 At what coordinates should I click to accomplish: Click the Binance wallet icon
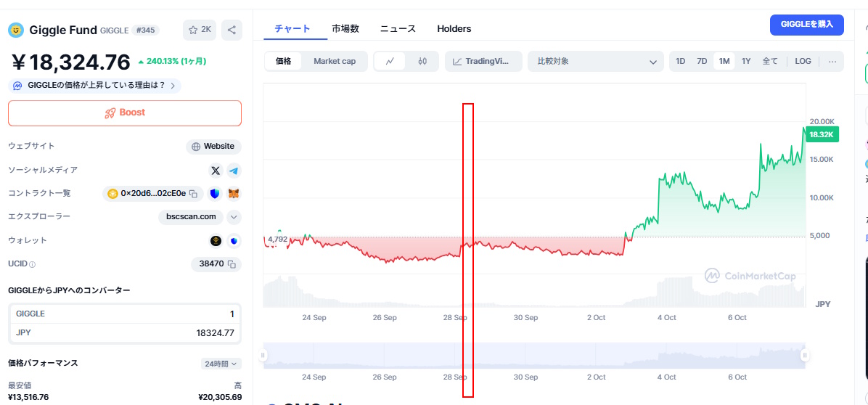(x=216, y=241)
